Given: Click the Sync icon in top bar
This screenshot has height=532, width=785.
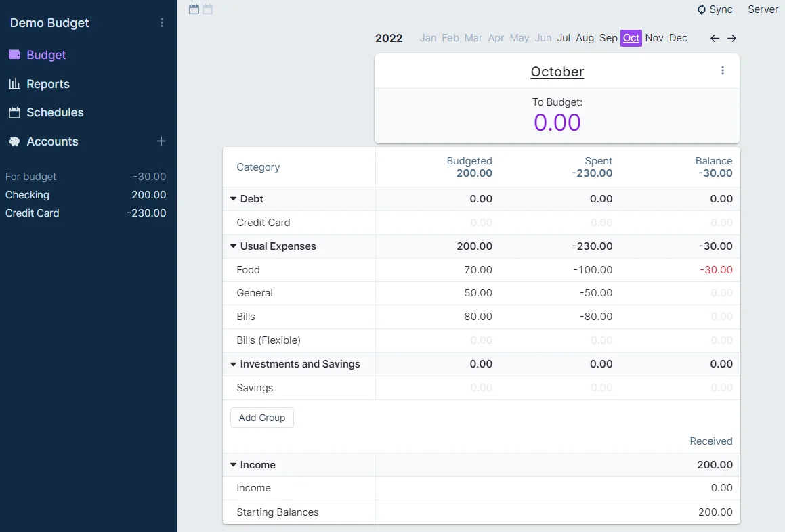Looking at the screenshot, I should [702, 9].
